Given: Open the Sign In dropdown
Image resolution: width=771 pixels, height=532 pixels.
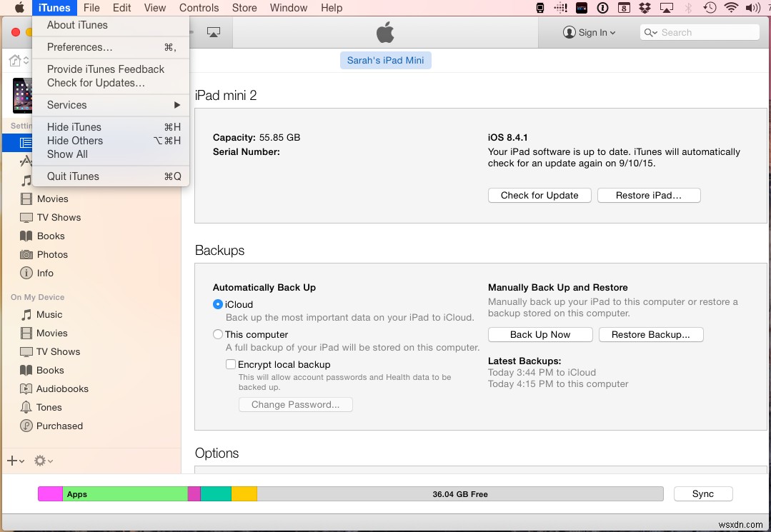Looking at the screenshot, I should [x=590, y=32].
